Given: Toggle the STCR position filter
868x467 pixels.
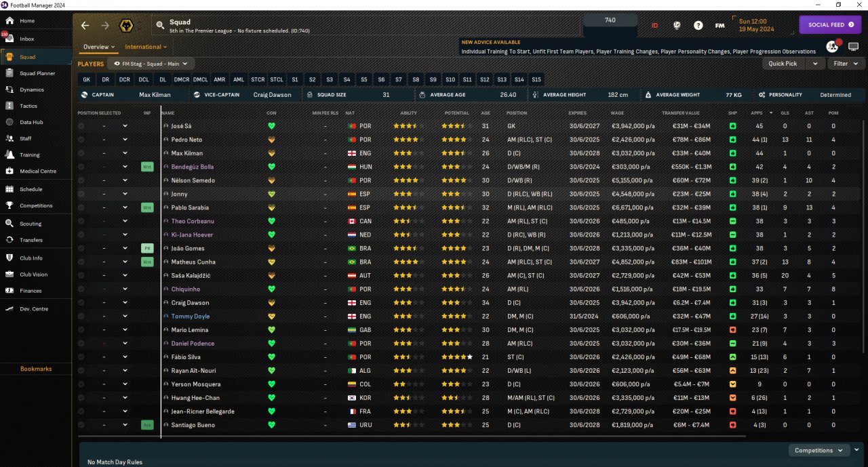Looking at the screenshot, I should coord(258,79).
